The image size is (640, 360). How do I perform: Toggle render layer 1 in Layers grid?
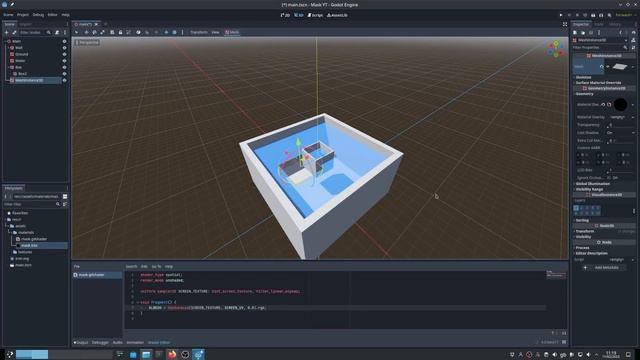(x=576, y=208)
